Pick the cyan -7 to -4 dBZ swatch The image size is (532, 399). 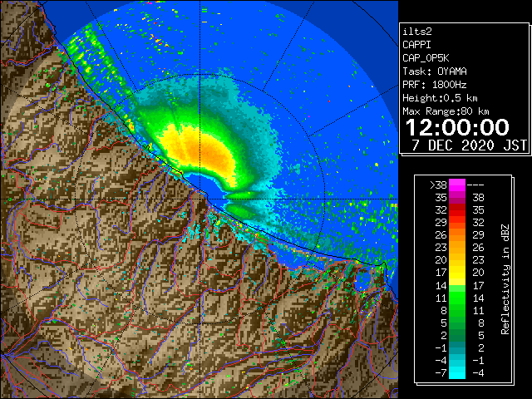457,372
